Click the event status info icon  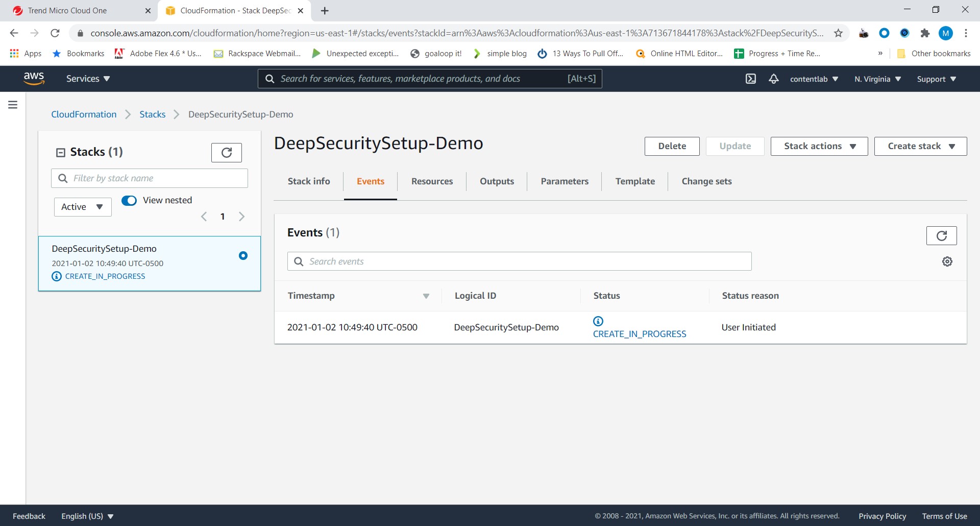(x=598, y=321)
